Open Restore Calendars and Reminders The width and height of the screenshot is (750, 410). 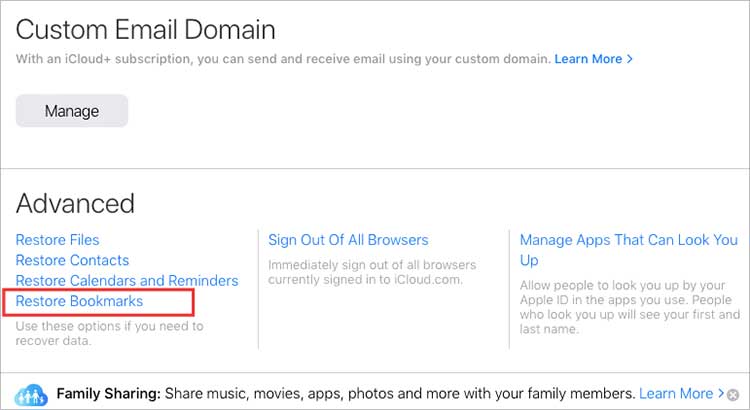click(x=127, y=280)
